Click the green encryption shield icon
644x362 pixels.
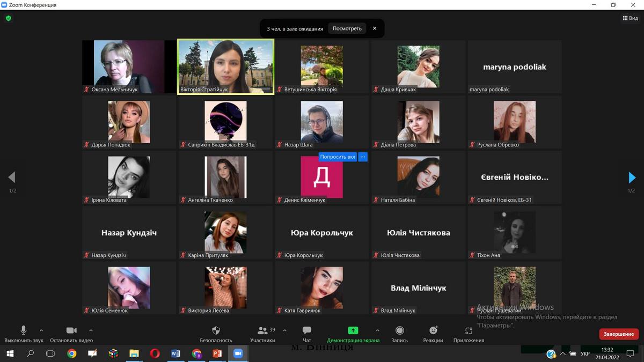8,18
